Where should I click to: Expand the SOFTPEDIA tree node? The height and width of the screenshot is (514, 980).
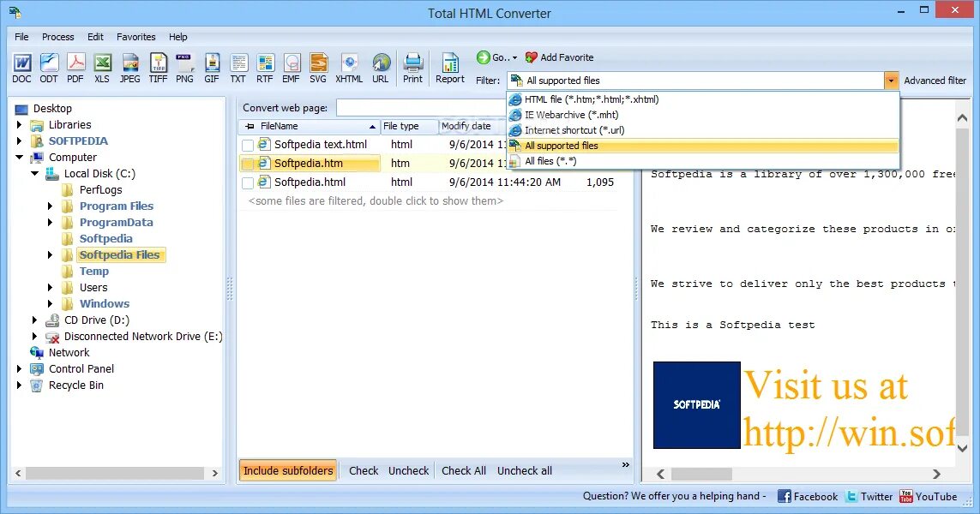20,141
